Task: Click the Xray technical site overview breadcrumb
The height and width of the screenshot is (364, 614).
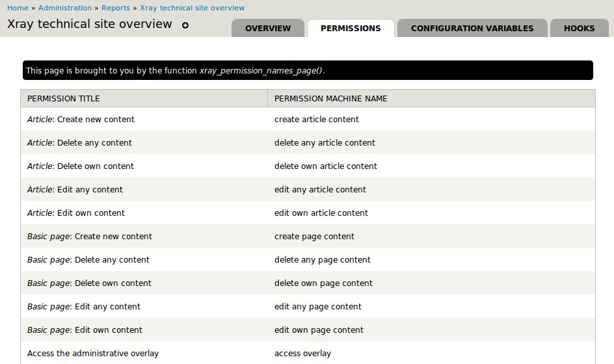Action: [x=193, y=8]
